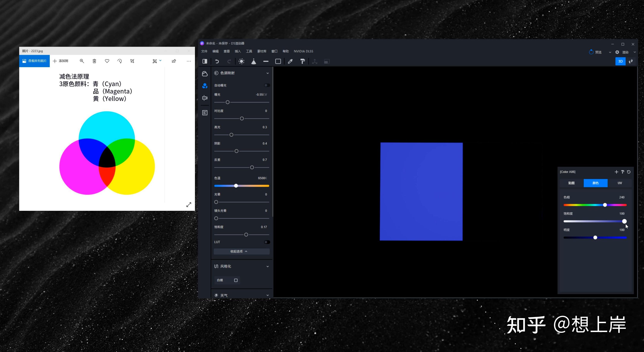Open the camera sidebar panel
The image size is (644, 352).
pos(205,98)
